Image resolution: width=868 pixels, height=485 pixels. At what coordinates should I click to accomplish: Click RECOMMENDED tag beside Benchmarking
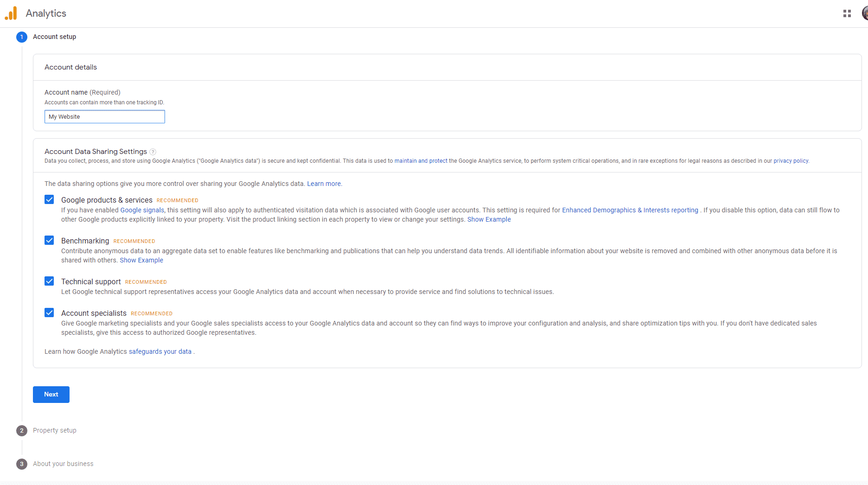coord(134,241)
